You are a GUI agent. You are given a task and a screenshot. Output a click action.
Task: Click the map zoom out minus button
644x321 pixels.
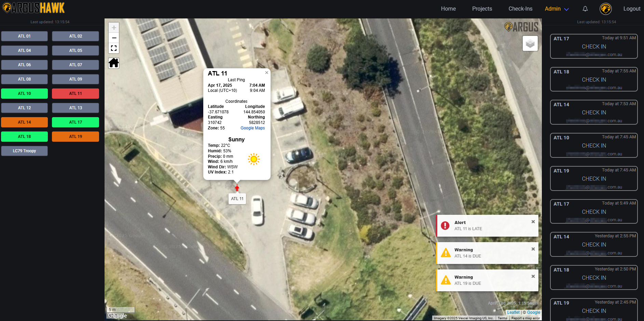[114, 38]
